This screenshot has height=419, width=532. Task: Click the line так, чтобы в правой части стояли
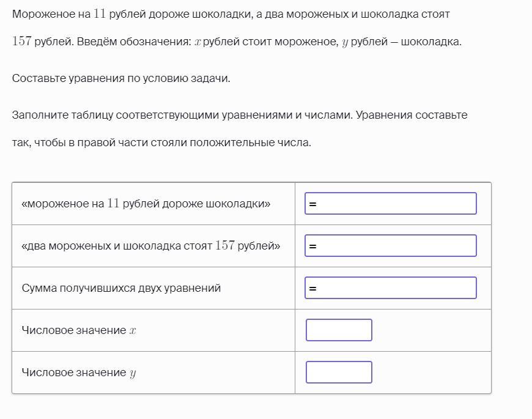161,143
